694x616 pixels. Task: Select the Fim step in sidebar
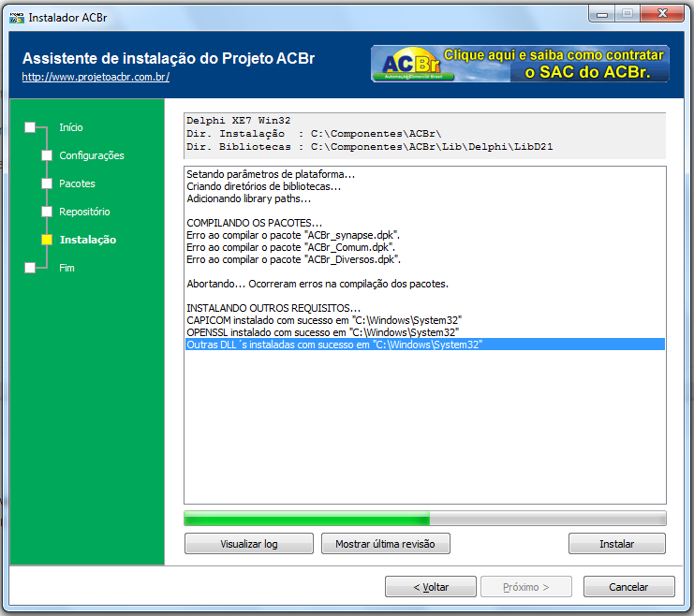click(x=66, y=268)
